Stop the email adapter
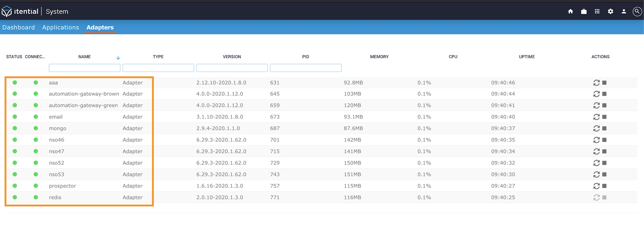Screen dimensions: 644x229 pos(605,117)
